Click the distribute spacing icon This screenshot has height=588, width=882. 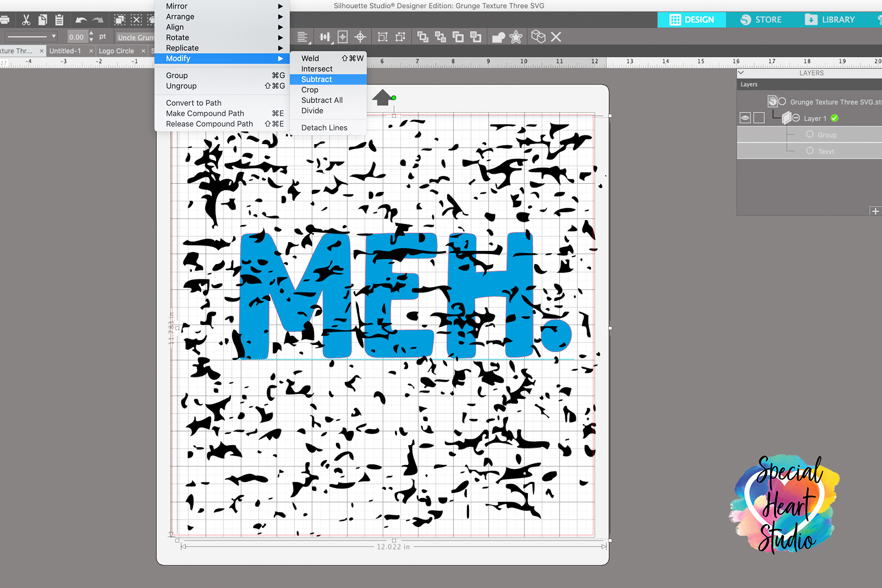point(325,37)
